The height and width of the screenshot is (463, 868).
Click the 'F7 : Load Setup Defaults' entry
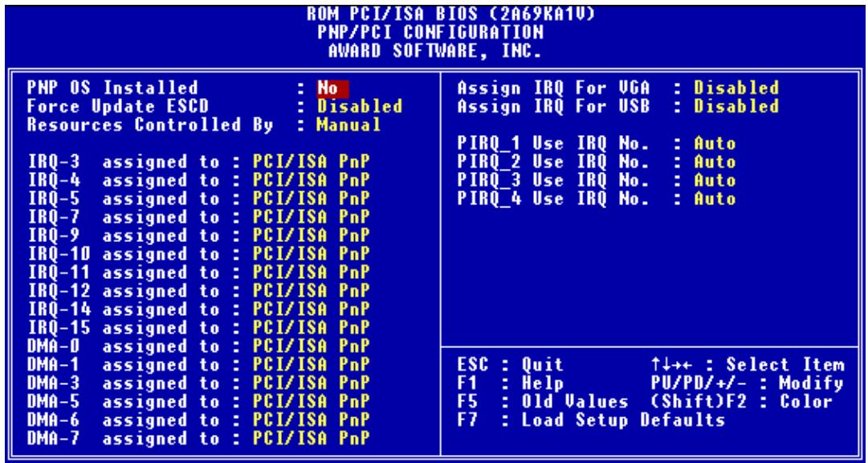pos(591,420)
